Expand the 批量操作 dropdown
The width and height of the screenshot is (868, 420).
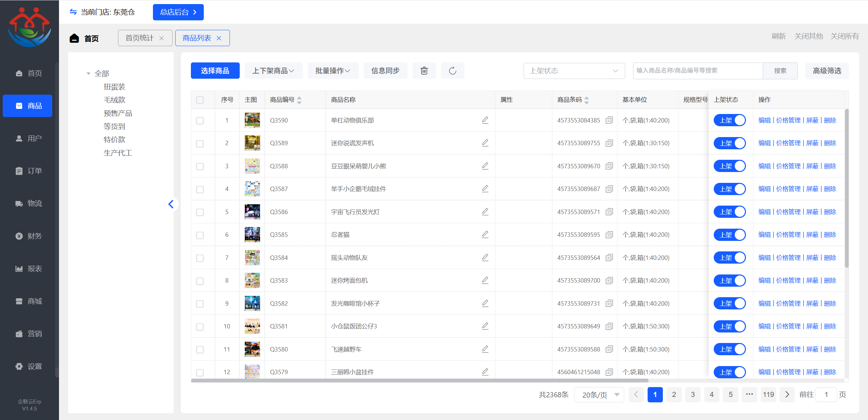333,71
